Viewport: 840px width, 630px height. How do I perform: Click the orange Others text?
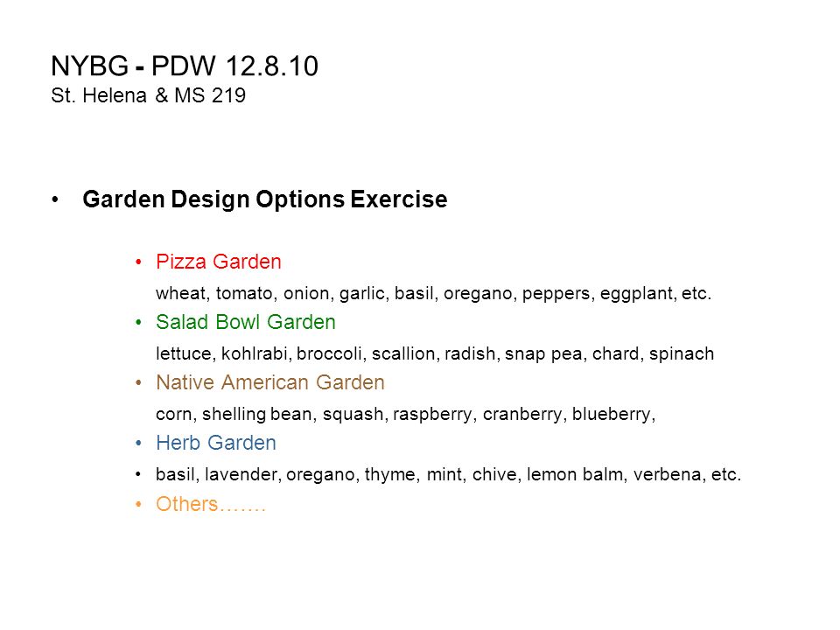[211, 504]
